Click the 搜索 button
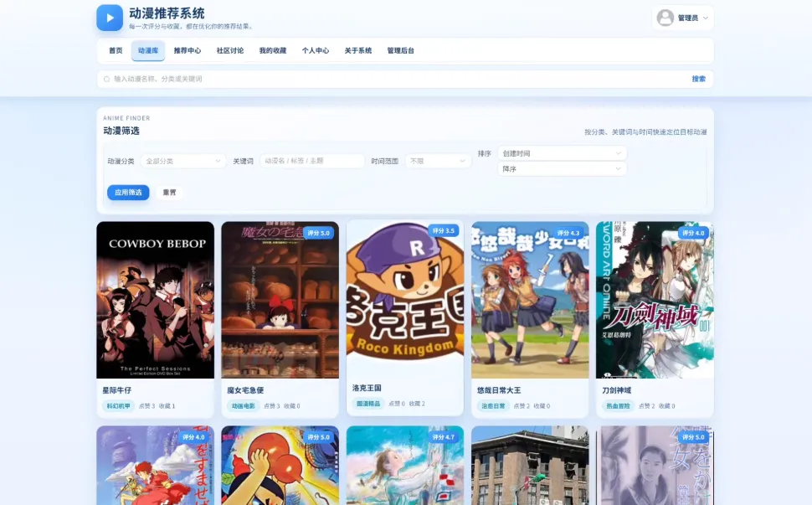Image resolution: width=812 pixels, height=505 pixels. (699, 80)
